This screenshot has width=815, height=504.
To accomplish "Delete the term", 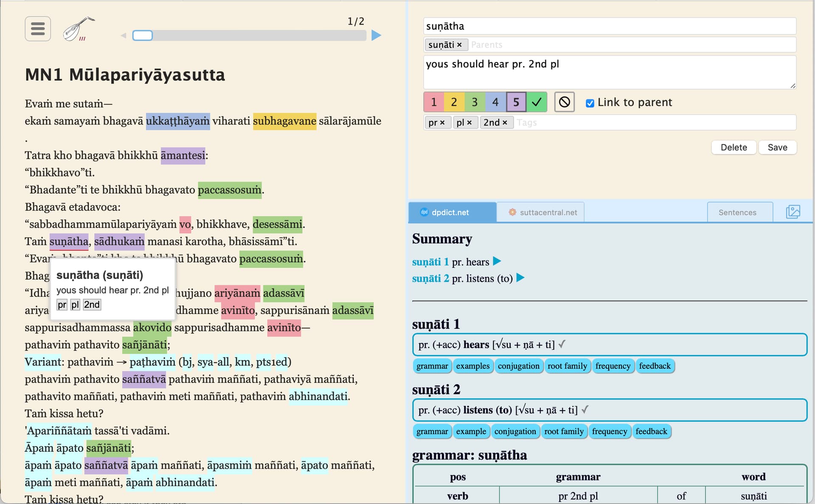I will coord(733,147).
